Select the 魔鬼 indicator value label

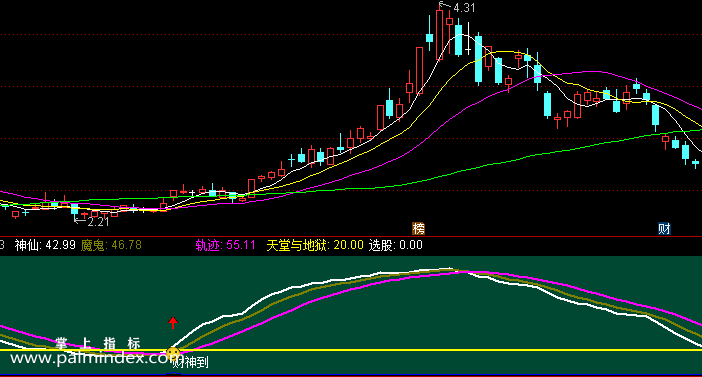[x=111, y=245]
